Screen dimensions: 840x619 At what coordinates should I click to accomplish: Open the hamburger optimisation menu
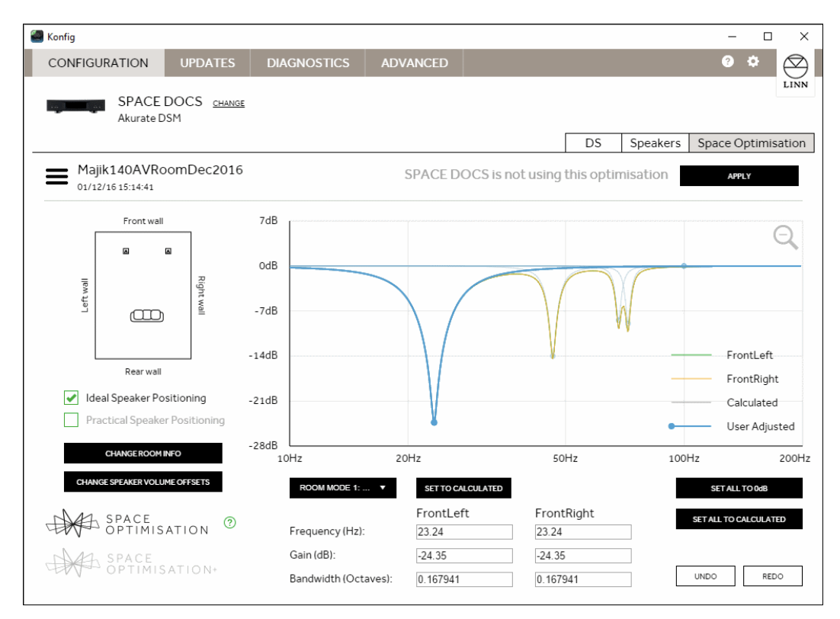(x=56, y=176)
